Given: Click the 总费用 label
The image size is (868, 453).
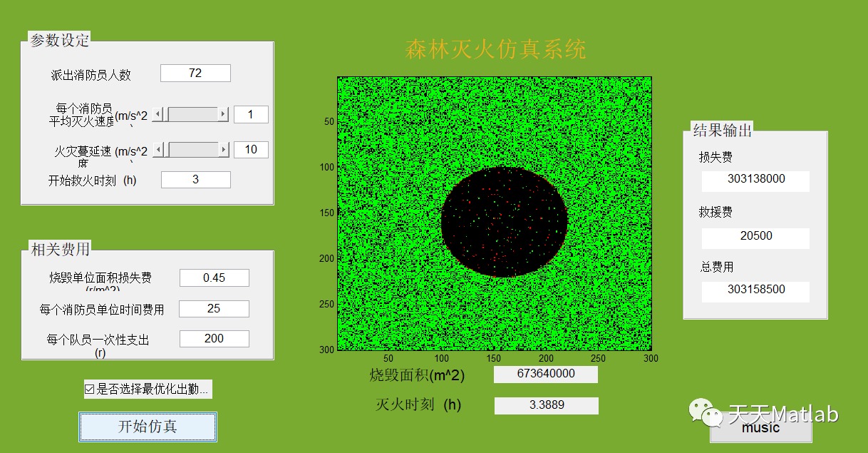Looking at the screenshot, I should click(716, 267).
